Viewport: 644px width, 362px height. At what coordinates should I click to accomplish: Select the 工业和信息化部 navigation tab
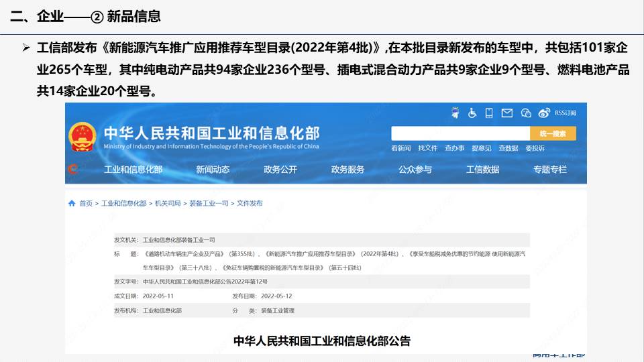133,169
